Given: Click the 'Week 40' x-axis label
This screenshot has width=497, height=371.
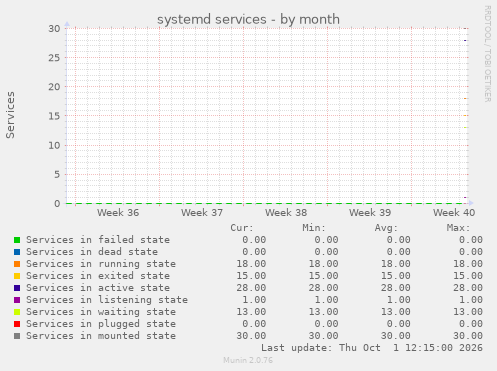Looking at the screenshot, I should [454, 213].
